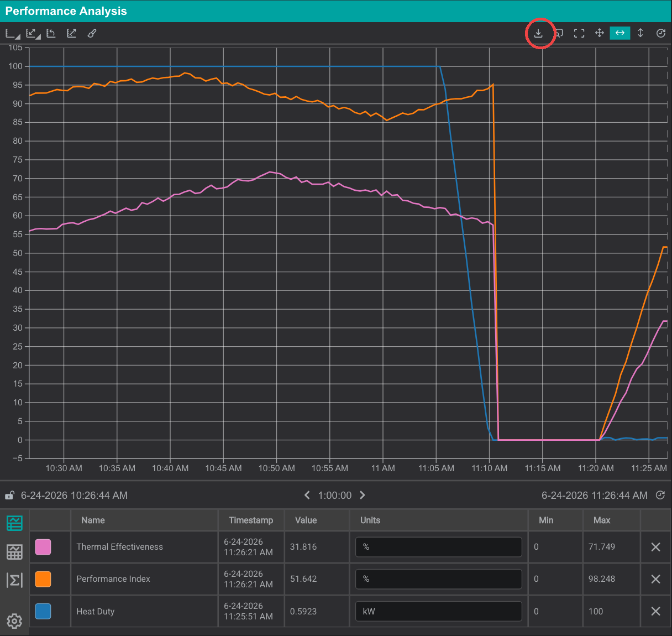Click the Performance Analysis panel title
This screenshot has width=672, height=636.
[66, 11]
